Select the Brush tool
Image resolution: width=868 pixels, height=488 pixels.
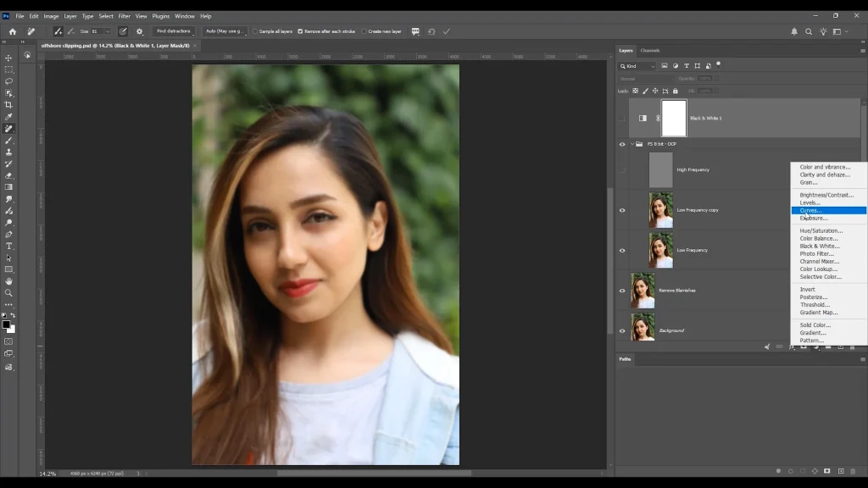tap(8, 141)
